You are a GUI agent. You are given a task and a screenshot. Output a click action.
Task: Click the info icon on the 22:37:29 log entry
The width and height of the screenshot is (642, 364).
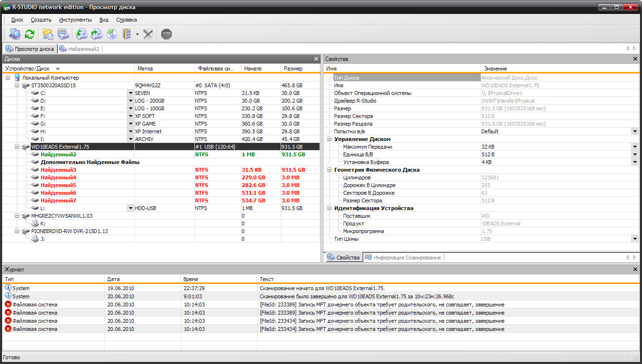8,288
